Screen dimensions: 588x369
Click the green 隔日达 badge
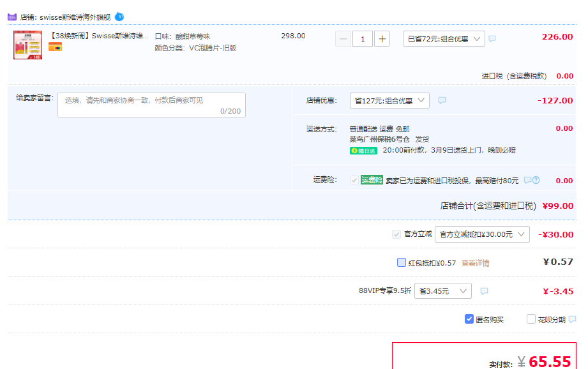(x=363, y=151)
